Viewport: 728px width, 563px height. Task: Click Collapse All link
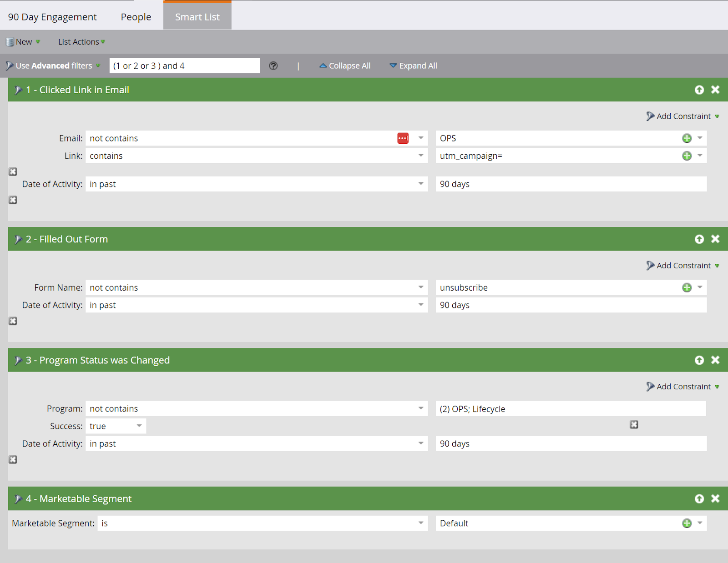click(x=345, y=65)
